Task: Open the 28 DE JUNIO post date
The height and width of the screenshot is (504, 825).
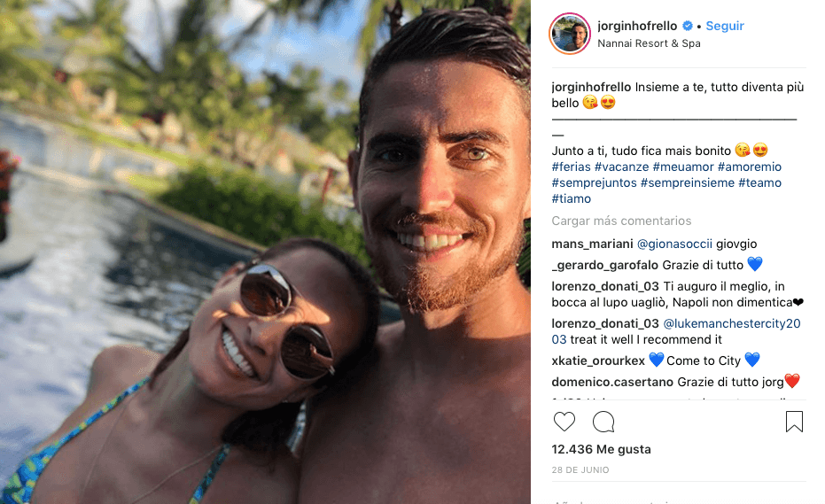Action: click(x=580, y=470)
